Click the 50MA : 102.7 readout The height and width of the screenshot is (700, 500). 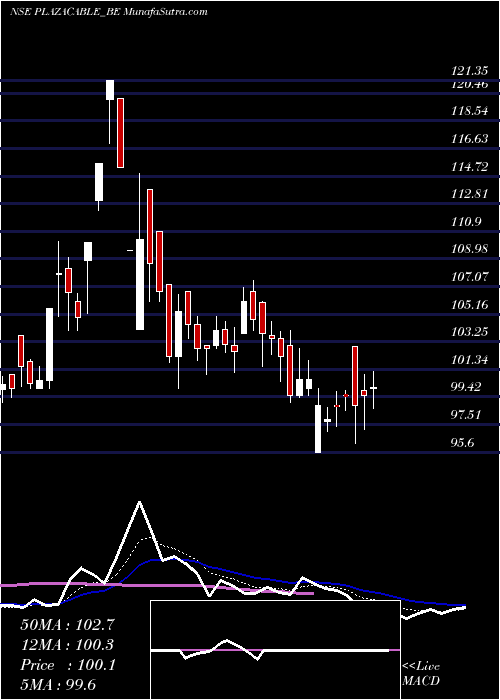pos(68,625)
